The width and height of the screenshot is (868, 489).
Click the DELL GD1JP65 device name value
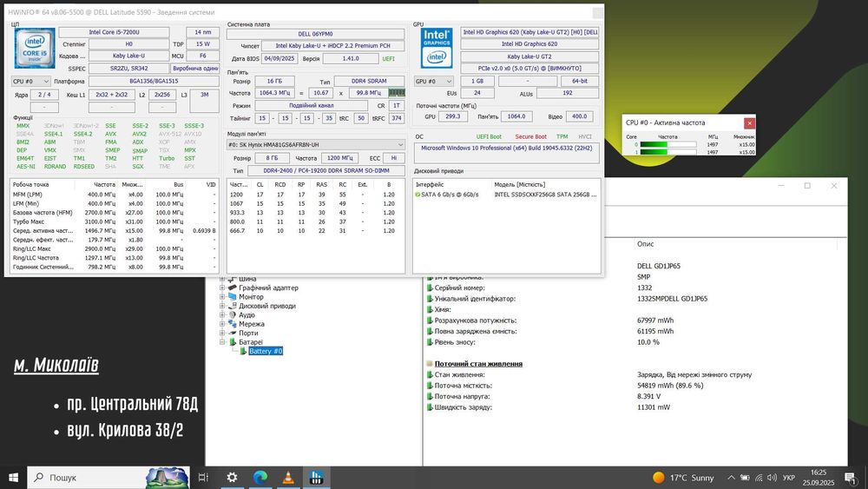[659, 266]
